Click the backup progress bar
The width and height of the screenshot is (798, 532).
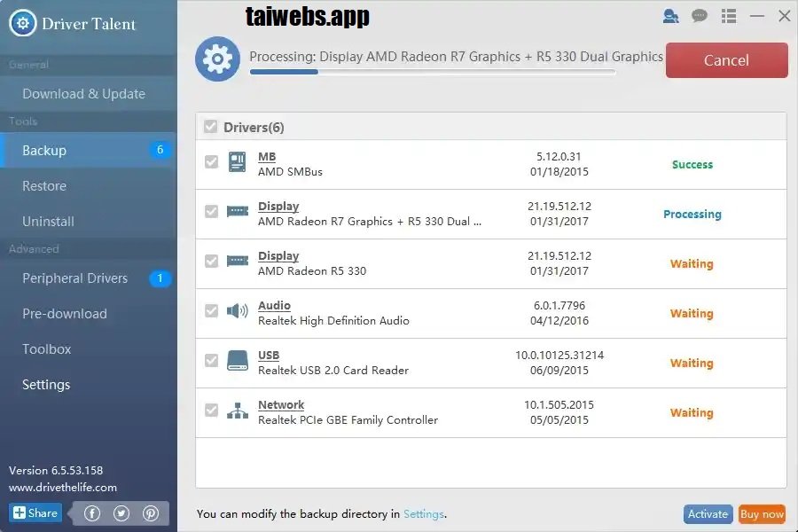coord(433,73)
